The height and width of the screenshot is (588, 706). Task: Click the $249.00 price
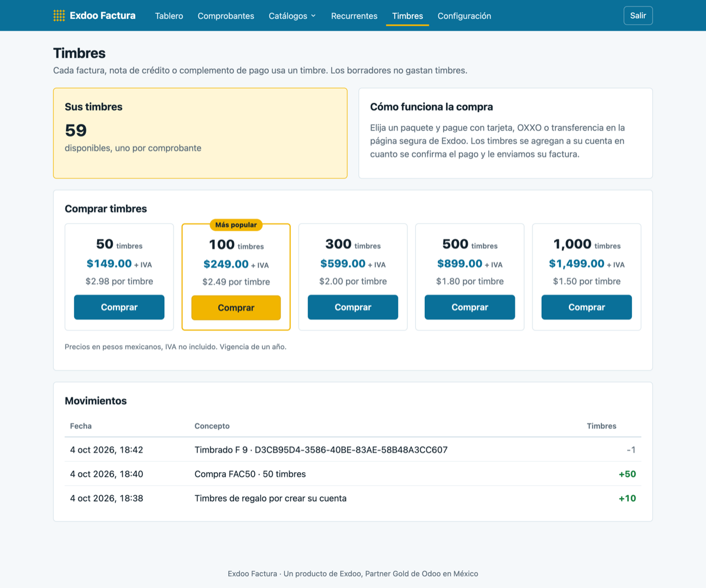pyautogui.click(x=226, y=264)
